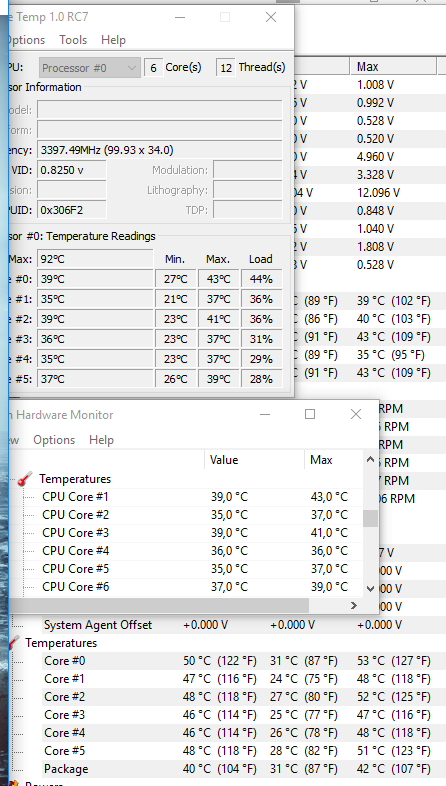
Task: Click the 12.096 V max voltage value
Action: (378, 193)
